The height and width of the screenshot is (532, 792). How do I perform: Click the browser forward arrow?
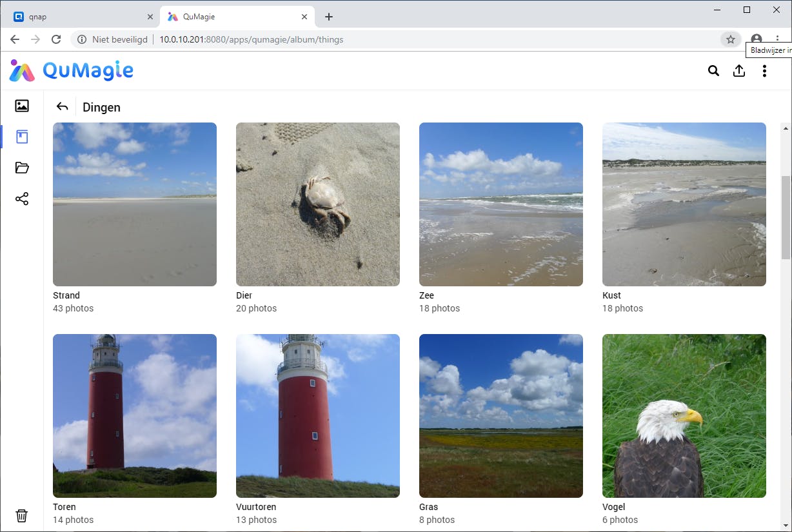[x=35, y=39]
